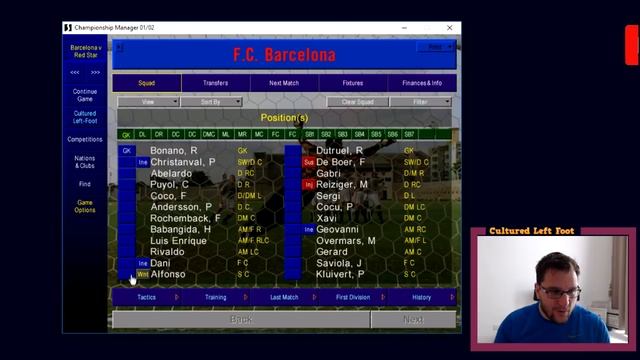Open Game Options in the sidebar
This screenshot has height=360, width=640.
[85, 206]
